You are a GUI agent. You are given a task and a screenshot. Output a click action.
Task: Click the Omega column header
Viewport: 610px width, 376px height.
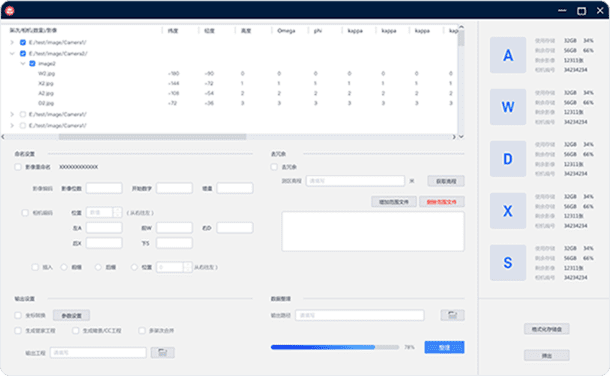tap(286, 31)
